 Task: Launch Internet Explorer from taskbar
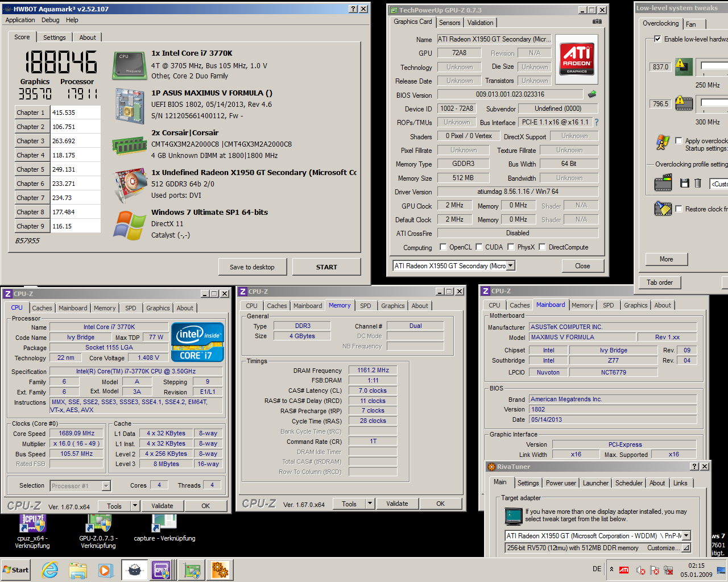tap(50, 570)
